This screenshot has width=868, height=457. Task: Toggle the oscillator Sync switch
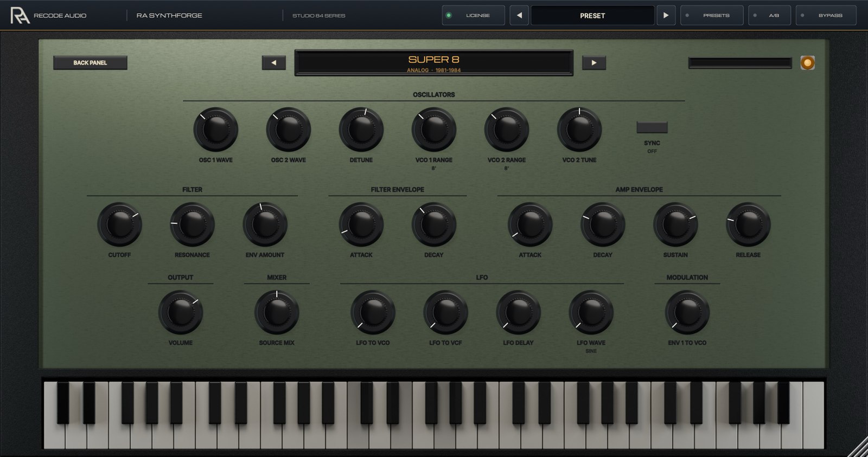tap(652, 127)
